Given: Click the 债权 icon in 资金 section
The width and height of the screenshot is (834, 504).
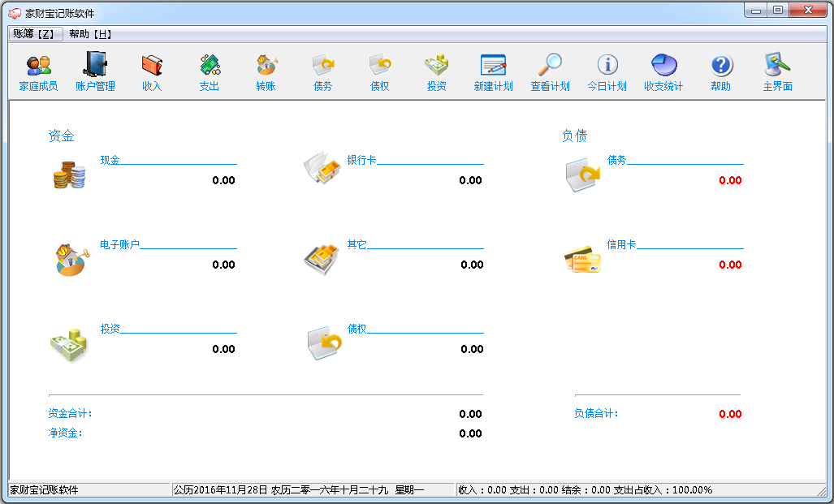Looking at the screenshot, I should [325, 343].
